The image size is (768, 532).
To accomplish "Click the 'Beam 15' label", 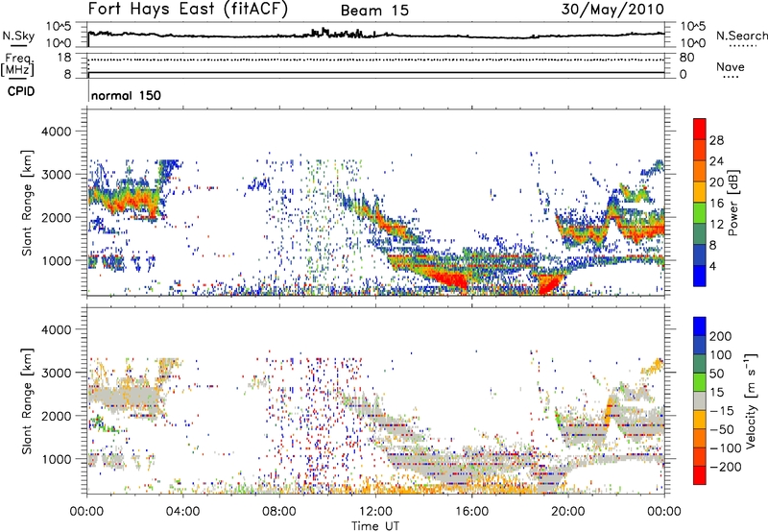I will (x=374, y=11).
